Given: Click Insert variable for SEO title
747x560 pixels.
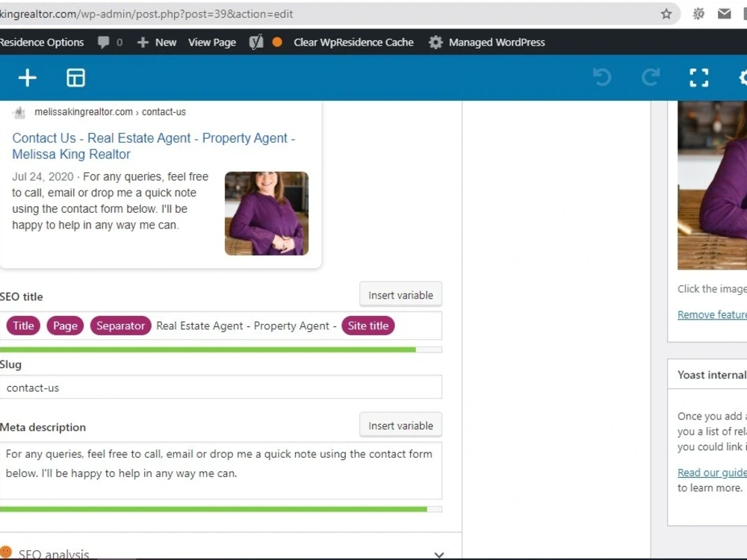Looking at the screenshot, I should 400,295.
